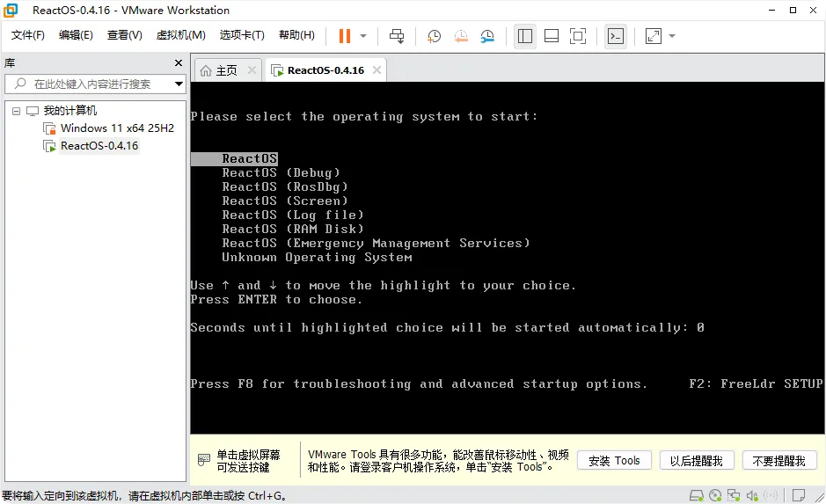Revert the virtual machine to previous snapshot
This screenshot has height=504, width=826.
pos(461,36)
